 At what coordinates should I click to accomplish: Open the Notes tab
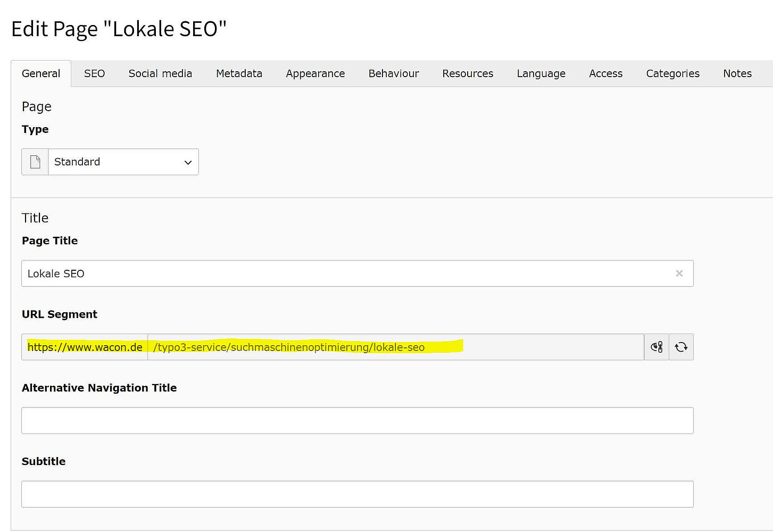pos(737,73)
